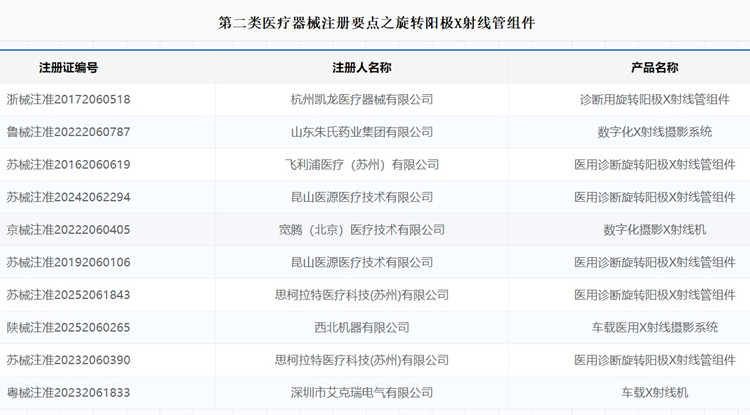Select registrant 山东朱氏药业集团有限公司
This screenshot has height=415, width=750.
point(361,132)
